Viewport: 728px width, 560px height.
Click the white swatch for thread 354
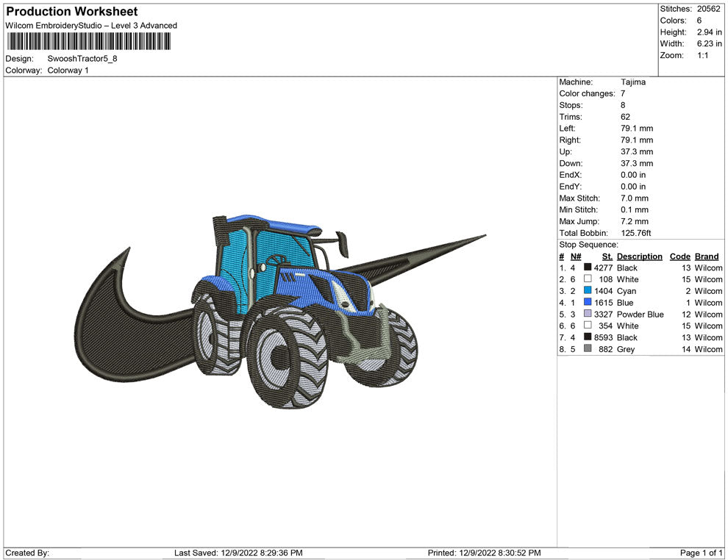click(x=588, y=326)
